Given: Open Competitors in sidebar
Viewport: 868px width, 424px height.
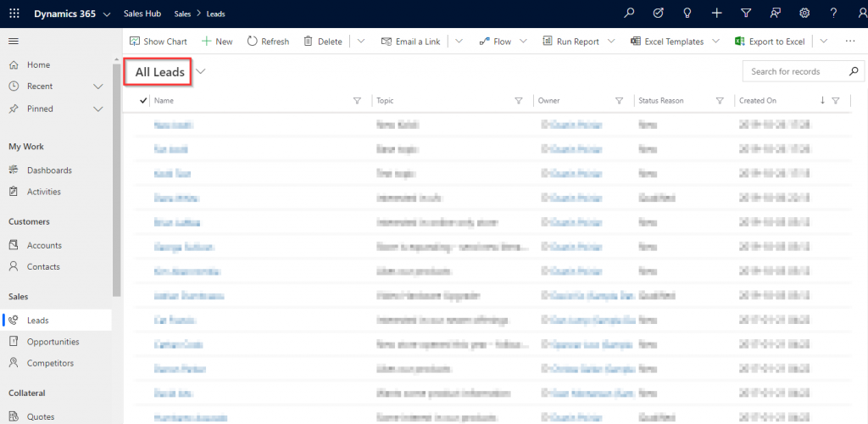Looking at the screenshot, I should 55,363.
